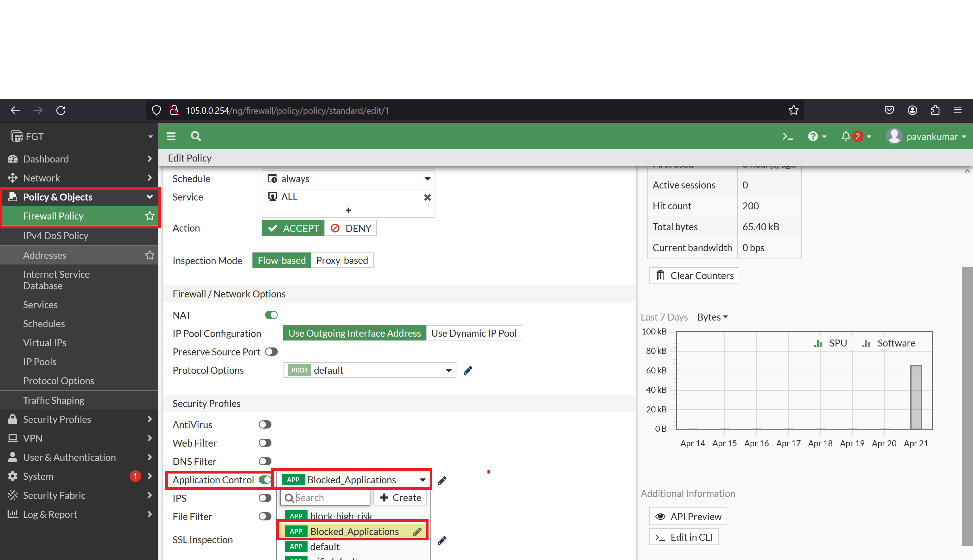
Task: Enable the DNS Filter toggle
Action: 265,461
